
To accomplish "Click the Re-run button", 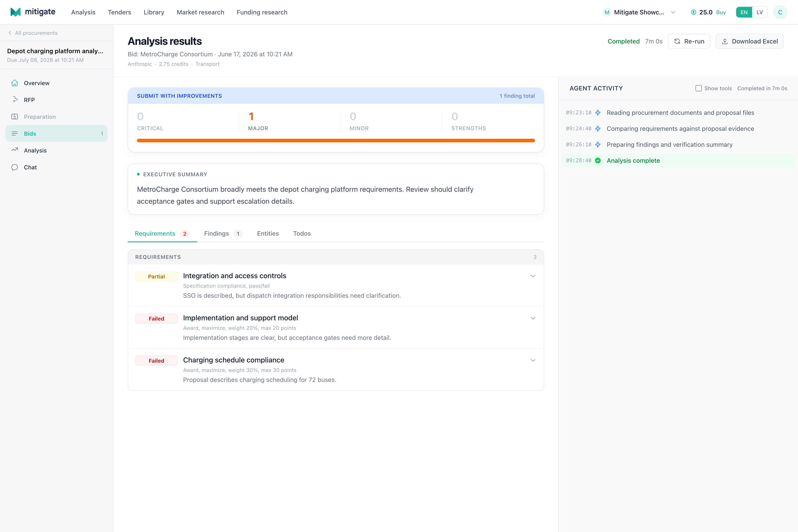I will tap(689, 41).
